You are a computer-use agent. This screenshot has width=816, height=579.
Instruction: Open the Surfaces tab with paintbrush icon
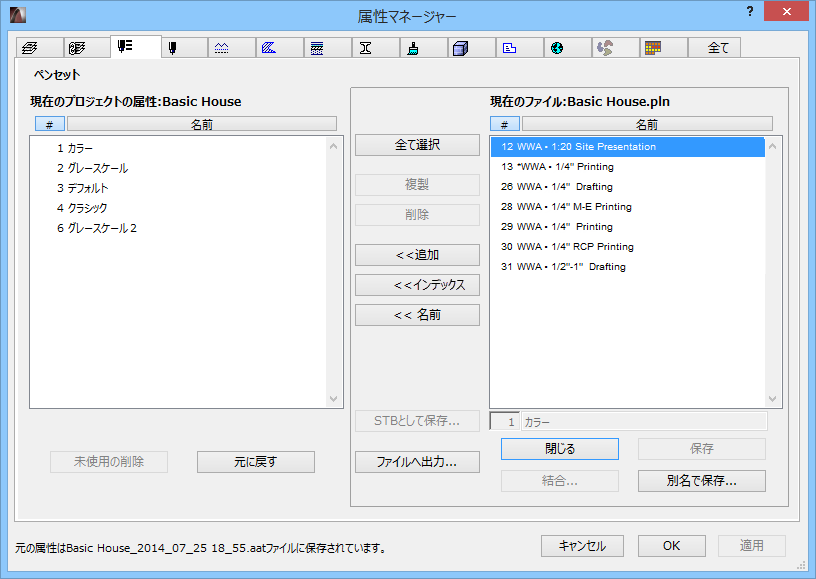(423, 48)
